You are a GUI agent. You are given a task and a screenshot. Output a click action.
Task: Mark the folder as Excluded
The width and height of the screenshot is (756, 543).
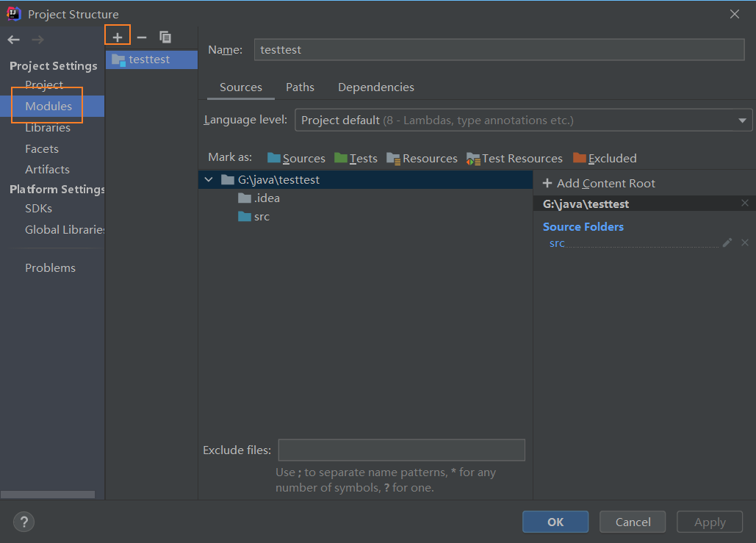(605, 158)
